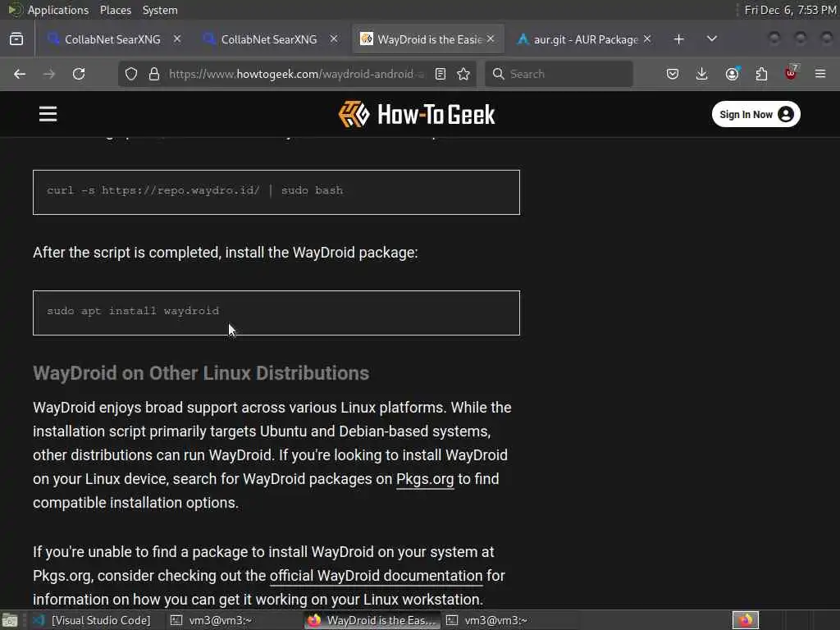
Task: Open the System menu
Action: (160, 10)
